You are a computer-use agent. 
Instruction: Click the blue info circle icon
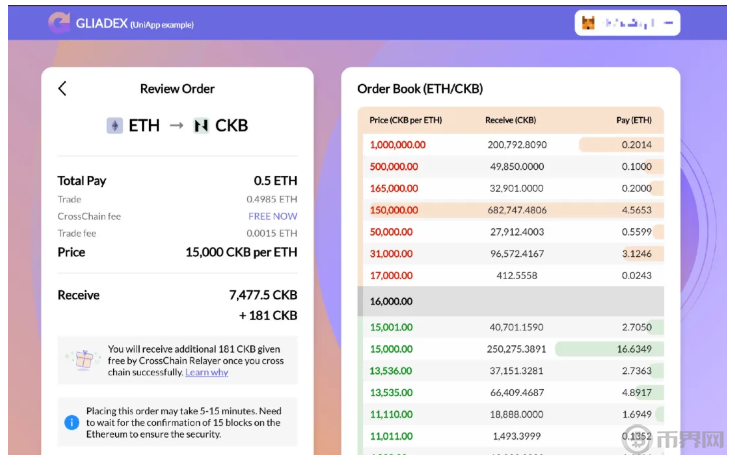point(72,422)
